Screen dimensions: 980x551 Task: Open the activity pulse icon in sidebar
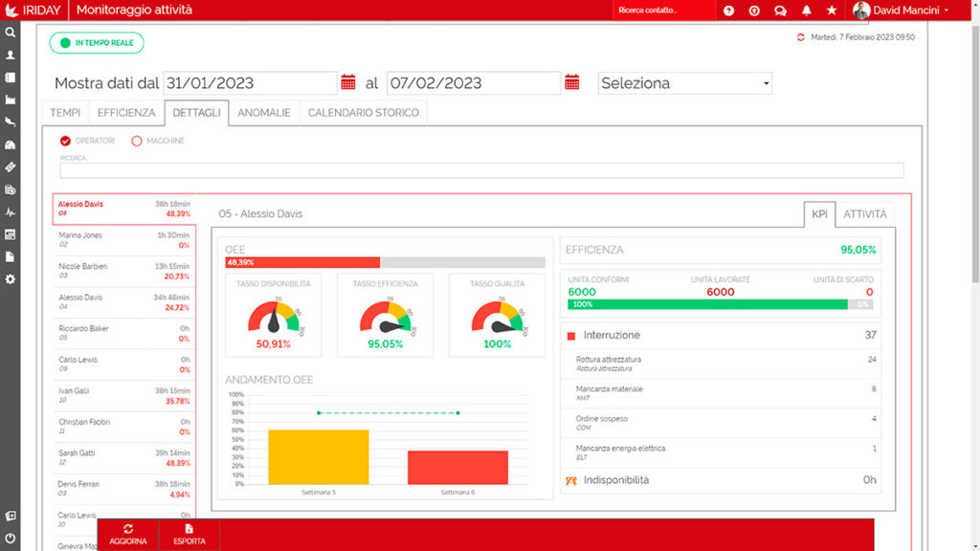coord(11,212)
